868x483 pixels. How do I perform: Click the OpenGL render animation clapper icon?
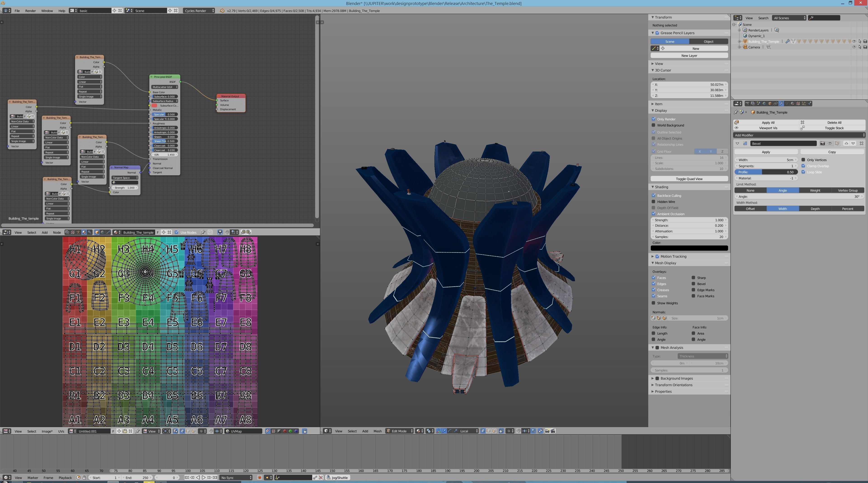[553, 431]
